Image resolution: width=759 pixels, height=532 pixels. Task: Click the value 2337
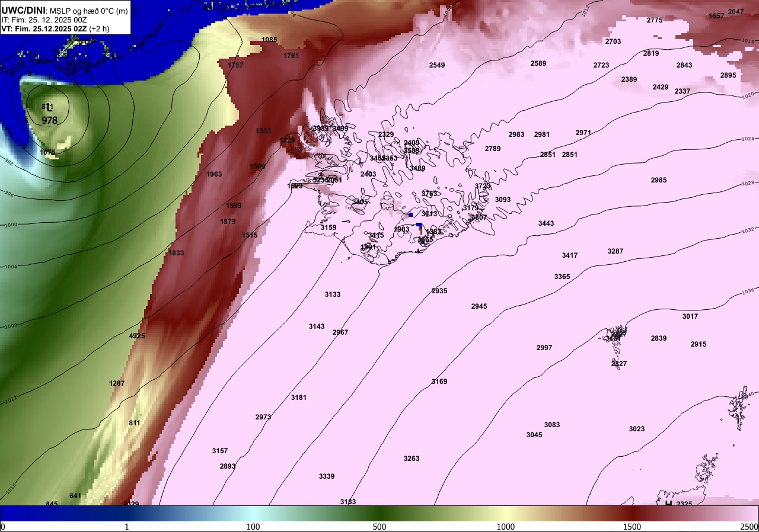[x=683, y=91]
